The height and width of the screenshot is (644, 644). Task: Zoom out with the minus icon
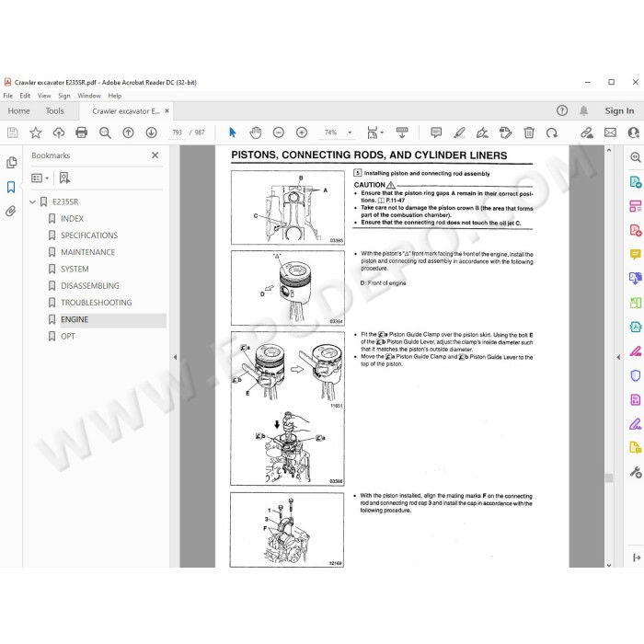279,132
